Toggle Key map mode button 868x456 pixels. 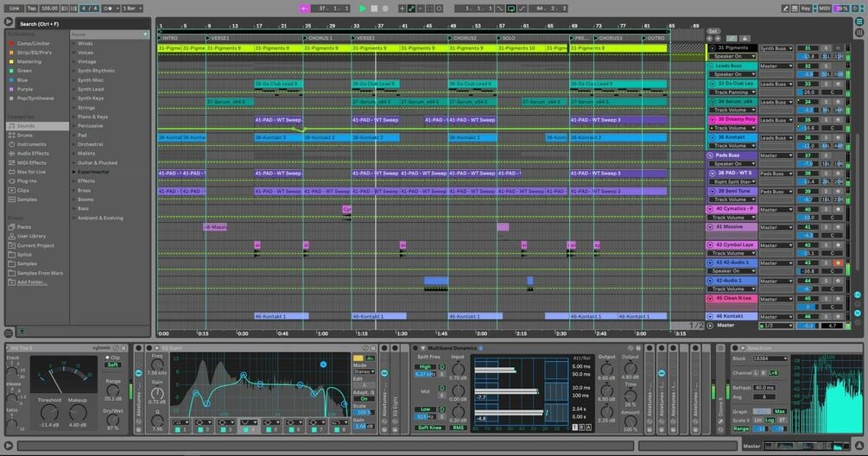[x=806, y=9]
